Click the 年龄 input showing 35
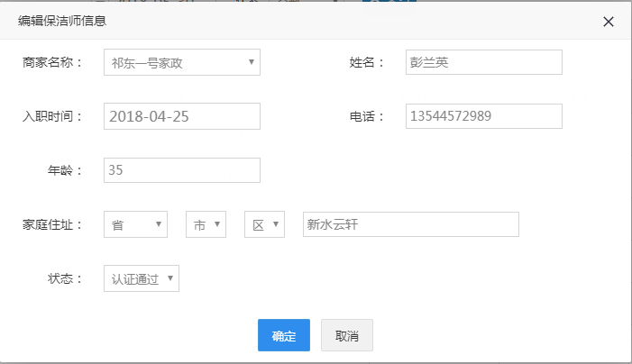Screen dimensions: 632x364 [182, 170]
